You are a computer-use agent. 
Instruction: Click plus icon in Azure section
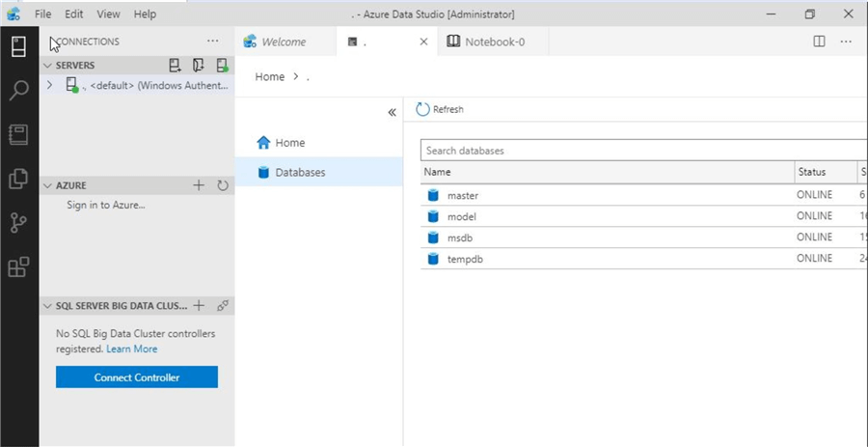199,185
